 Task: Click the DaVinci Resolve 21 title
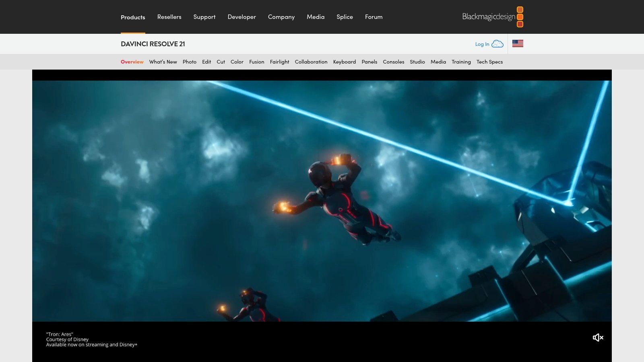point(153,44)
